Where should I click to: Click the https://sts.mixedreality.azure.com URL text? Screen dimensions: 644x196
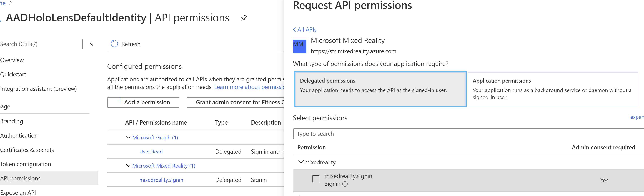point(353,51)
